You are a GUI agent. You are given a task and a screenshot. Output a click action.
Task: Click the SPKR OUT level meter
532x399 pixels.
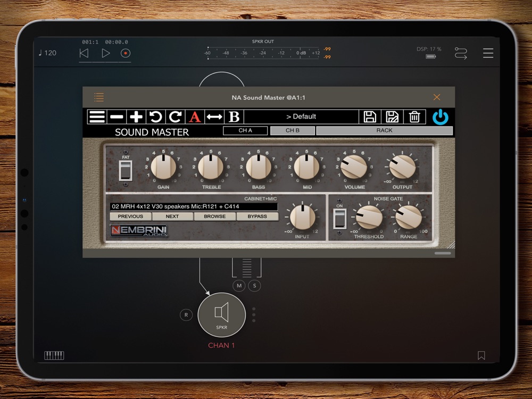(263, 53)
